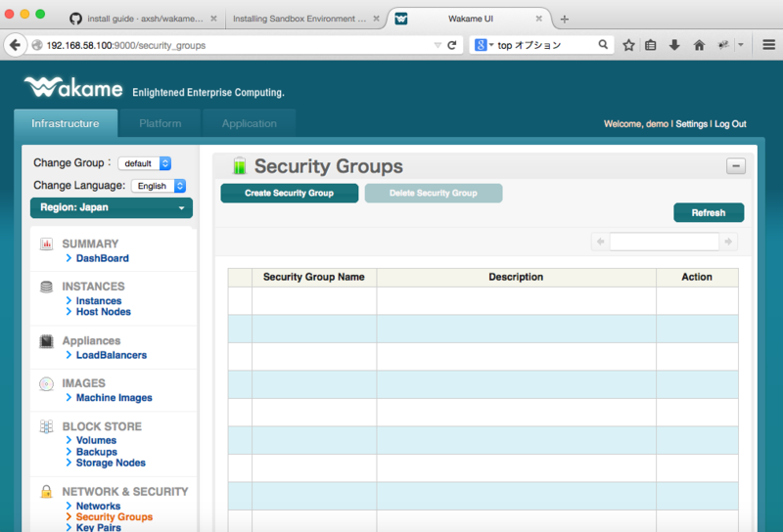Viewport: 783px width, 532px height.
Task: Close the install guide tab
Action: coord(213,19)
